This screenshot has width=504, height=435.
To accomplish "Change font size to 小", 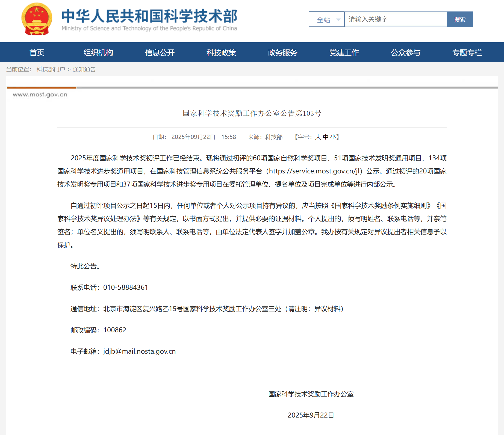I will (x=333, y=137).
